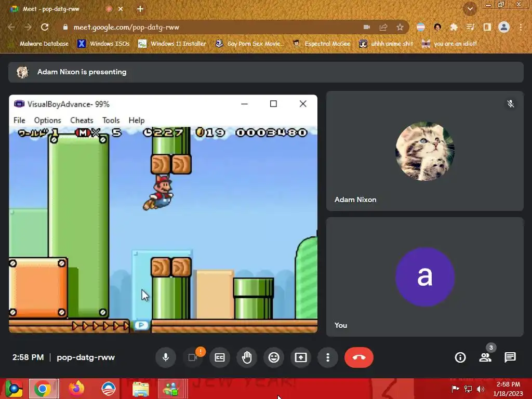This screenshot has width=532, height=399.
Task: Go back in browser history
Action: click(x=11, y=27)
